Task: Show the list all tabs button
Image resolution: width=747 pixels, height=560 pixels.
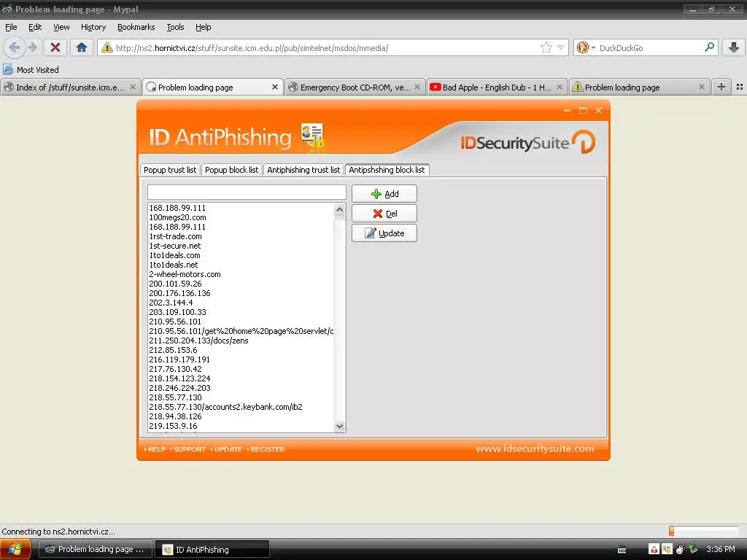Action: 740,87
